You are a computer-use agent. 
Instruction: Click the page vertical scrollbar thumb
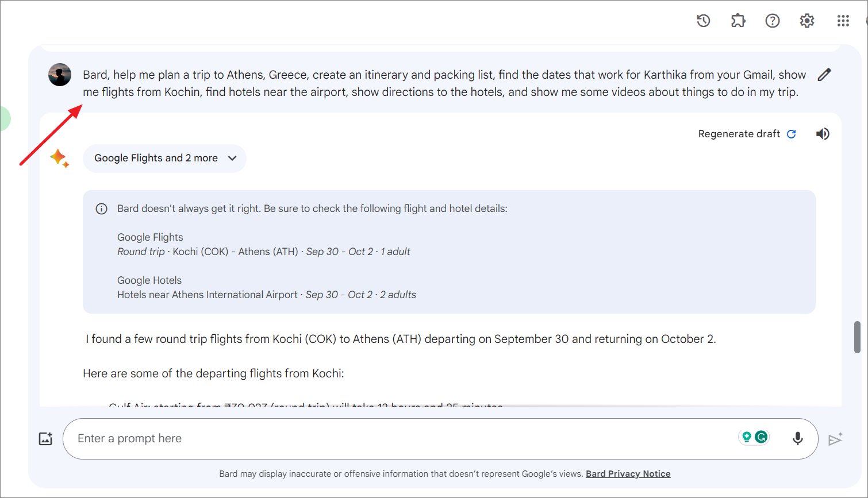[x=857, y=337]
